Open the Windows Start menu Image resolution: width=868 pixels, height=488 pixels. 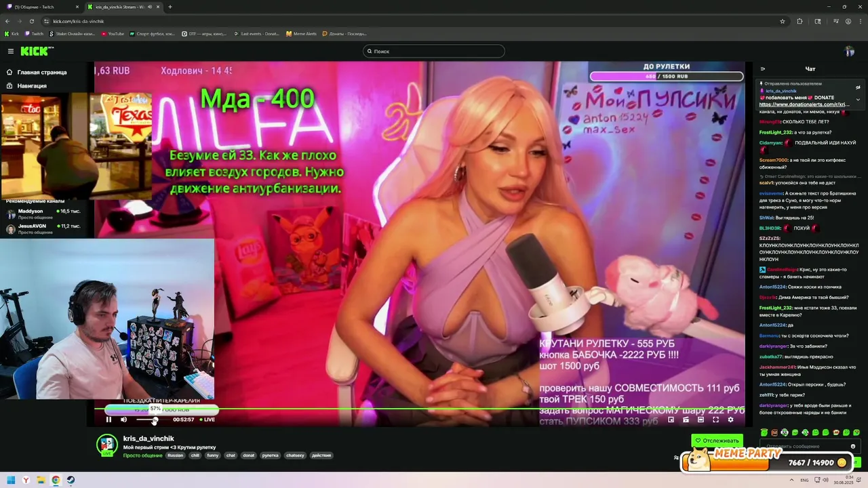click(11, 481)
